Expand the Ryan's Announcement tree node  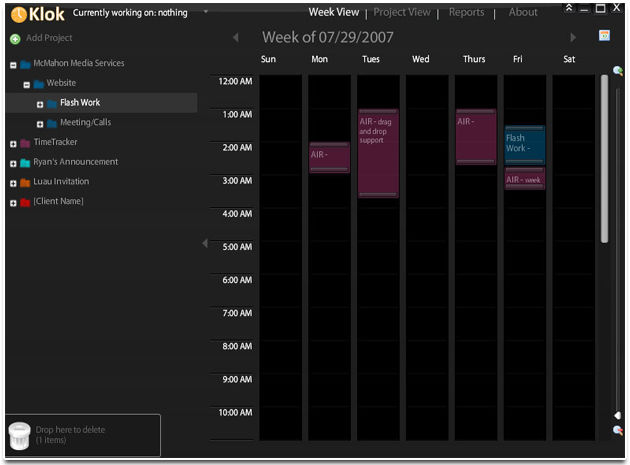point(13,164)
